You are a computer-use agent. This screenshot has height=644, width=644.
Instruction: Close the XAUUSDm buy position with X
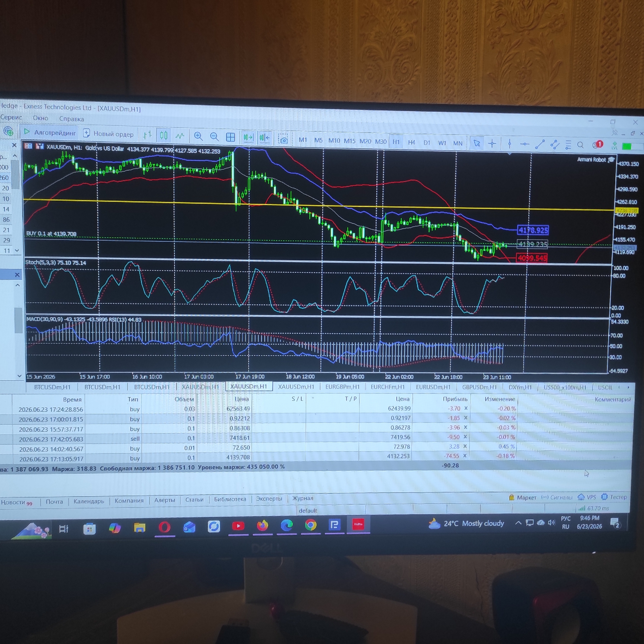pos(465,456)
